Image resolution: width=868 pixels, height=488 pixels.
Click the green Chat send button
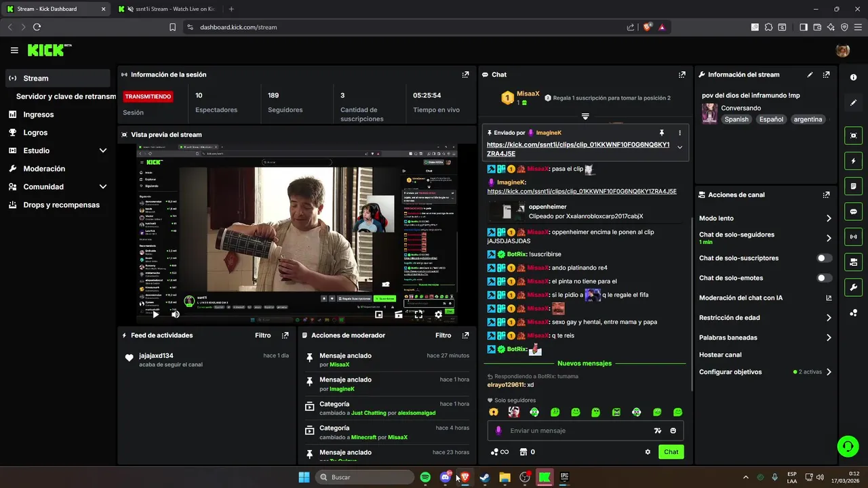click(671, 452)
